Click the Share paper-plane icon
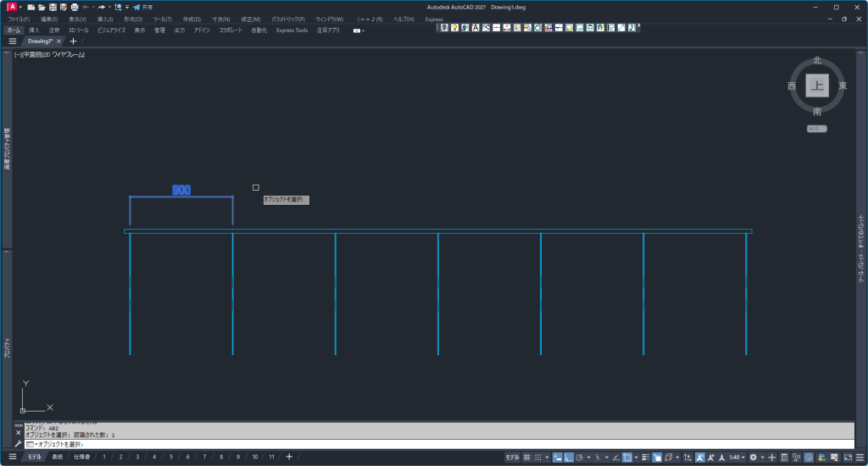Screen dimensions: 868x466 (136, 7)
